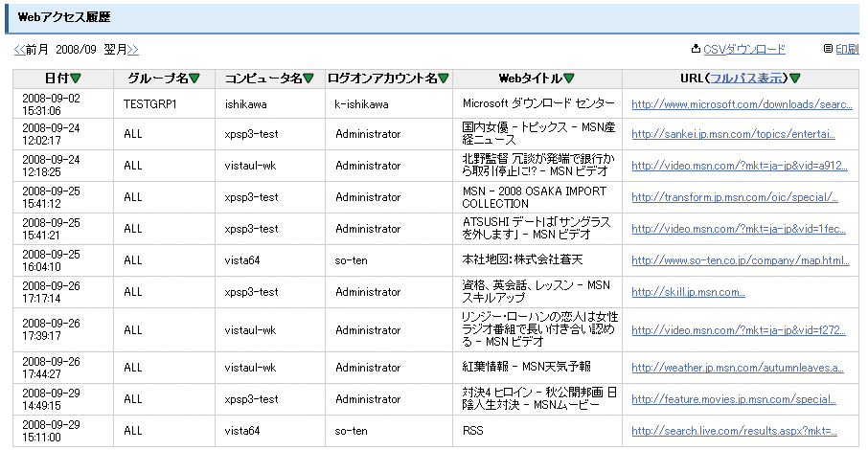The height and width of the screenshot is (450, 868).
Task: Sort by URL column using green arrow
Action: tap(795, 79)
